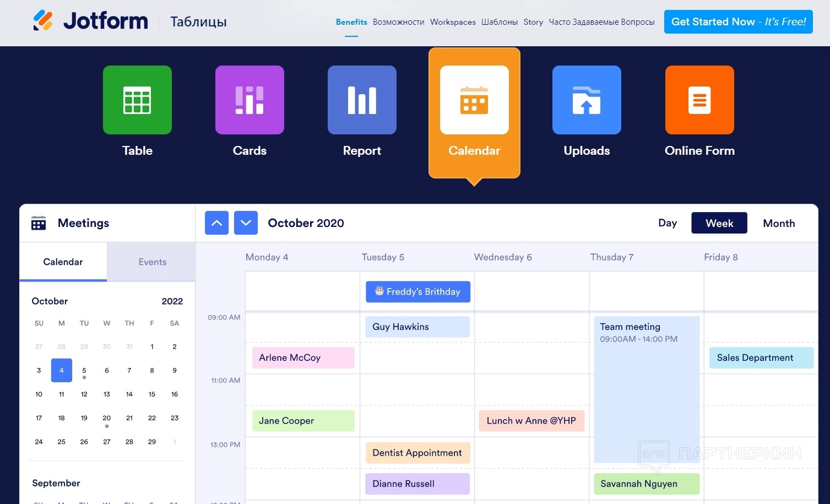Click the 11:00 AM time label
Image resolution: width=830 pixels, height=504 pixels.
(226, 381)
